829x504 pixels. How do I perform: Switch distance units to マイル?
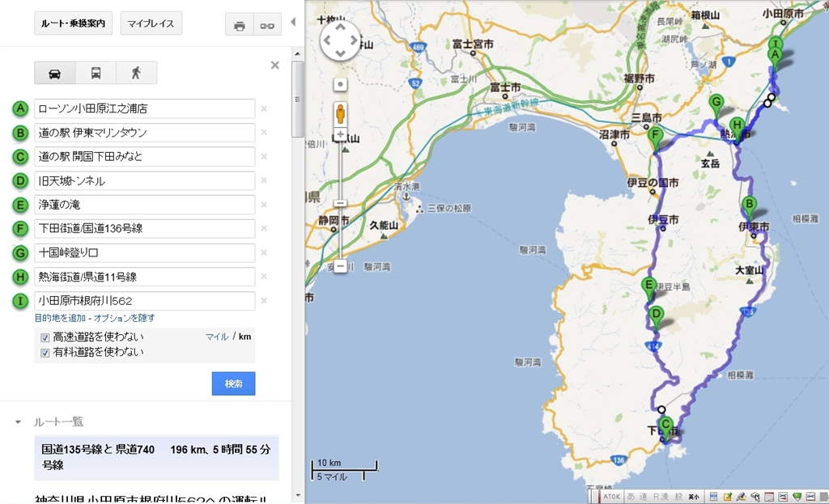[x=217, y=337]
